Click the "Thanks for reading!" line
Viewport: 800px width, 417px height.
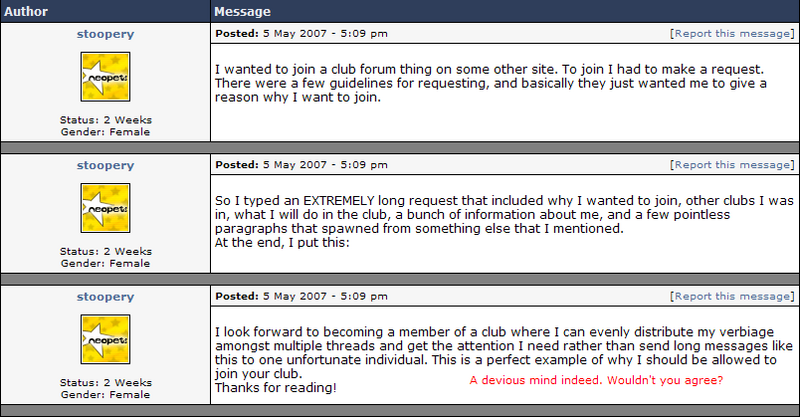(x=276, y=387)
